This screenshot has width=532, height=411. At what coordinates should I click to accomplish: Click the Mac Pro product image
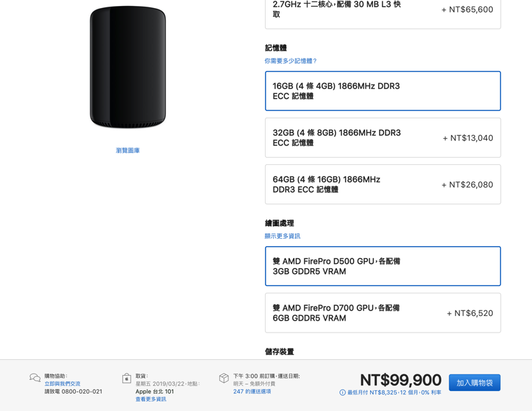128,67
